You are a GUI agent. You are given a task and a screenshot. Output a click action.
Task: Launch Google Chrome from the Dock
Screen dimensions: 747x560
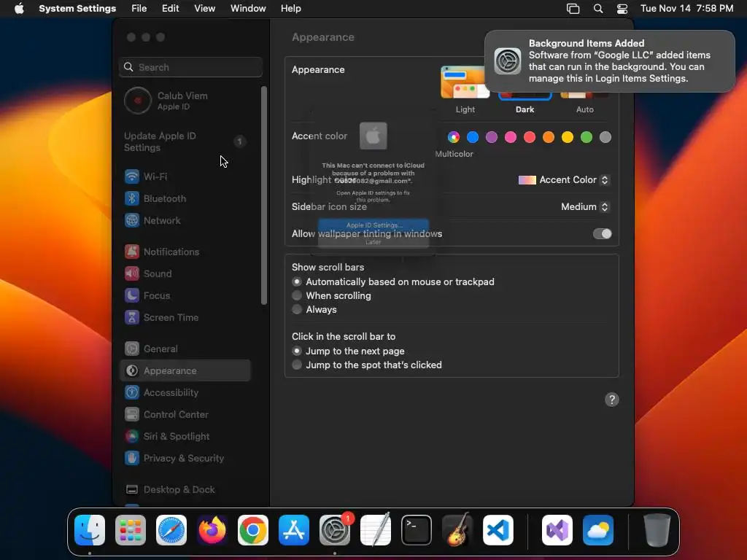tap(253, 530)
